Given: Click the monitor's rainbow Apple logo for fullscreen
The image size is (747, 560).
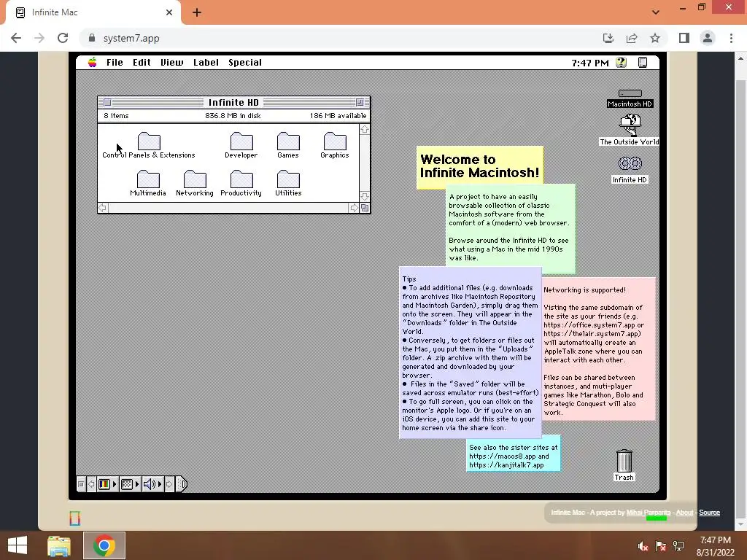Looking at the screenshot, I should (x=75, y=518).
